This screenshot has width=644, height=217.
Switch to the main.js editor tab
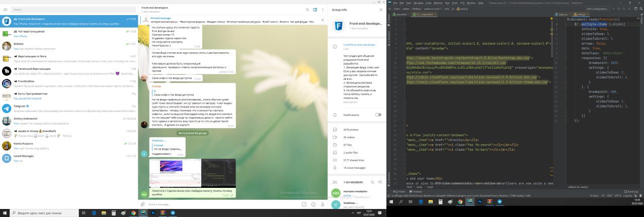pyautogui.click(x=581, y=15)
